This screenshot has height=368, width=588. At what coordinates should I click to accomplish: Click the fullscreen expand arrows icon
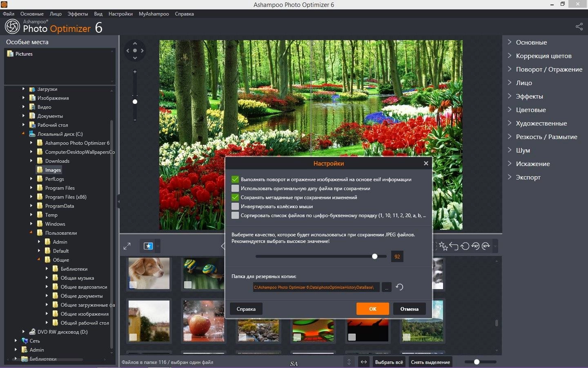tap(127, 246)
